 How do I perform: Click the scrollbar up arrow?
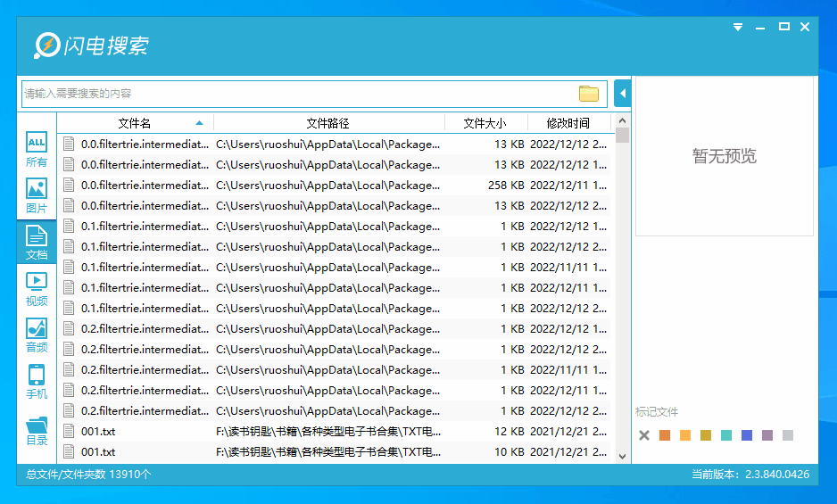[623, 120]
